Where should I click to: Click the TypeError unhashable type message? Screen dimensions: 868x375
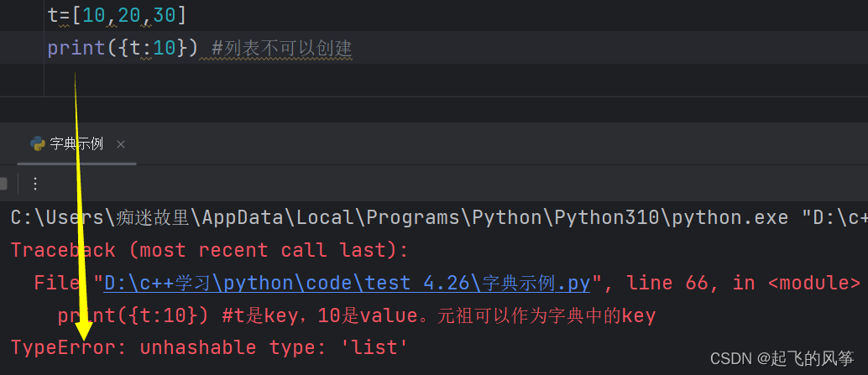(x=209, y=348)
